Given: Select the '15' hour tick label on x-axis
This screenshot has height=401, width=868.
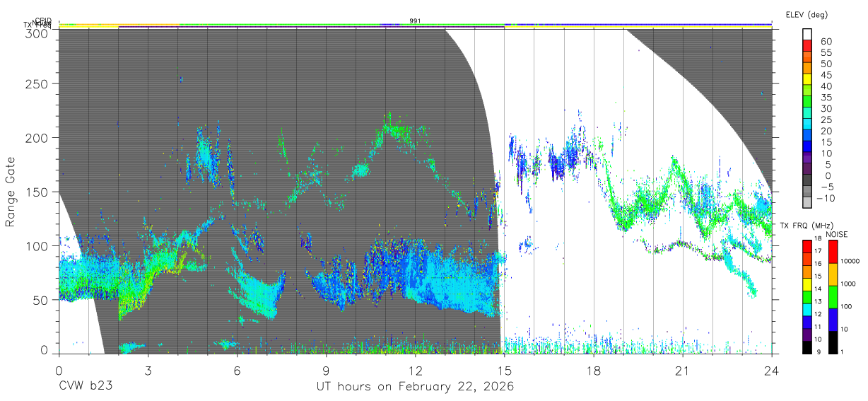Looking at the screenshot, I should point(505,370).
